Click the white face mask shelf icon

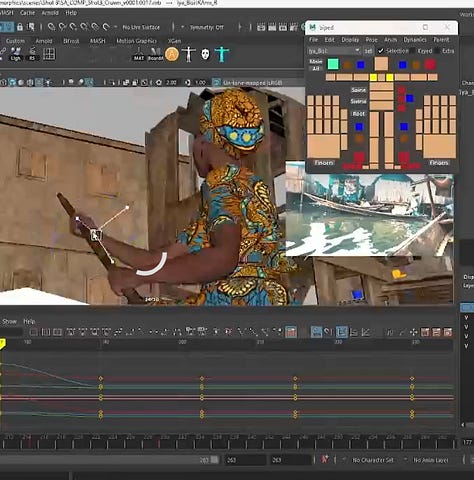205,54
